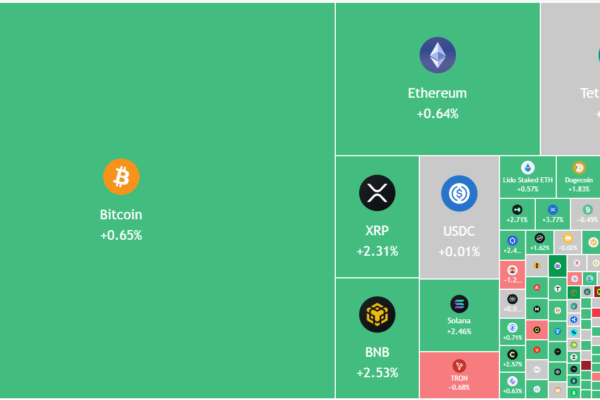Click the Dogecoin logo icon
The image size is (600, 400).
[578, 167]
